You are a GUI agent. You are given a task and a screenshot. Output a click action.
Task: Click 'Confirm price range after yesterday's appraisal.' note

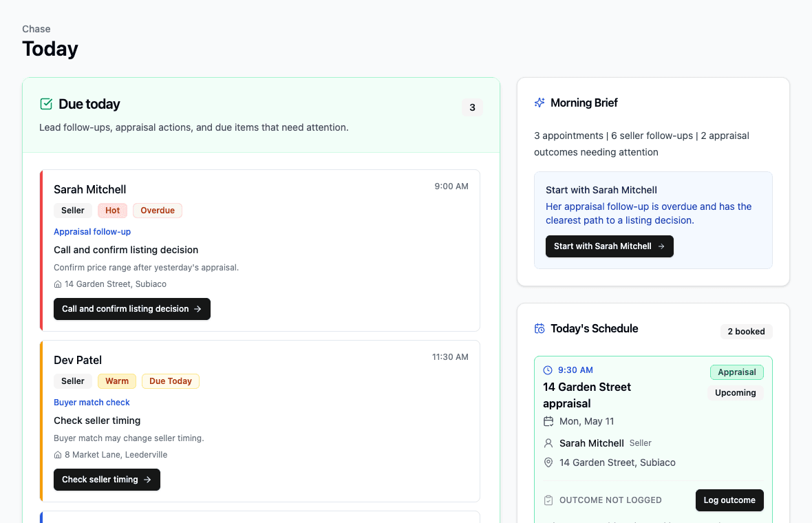click(x=146, y=268)
